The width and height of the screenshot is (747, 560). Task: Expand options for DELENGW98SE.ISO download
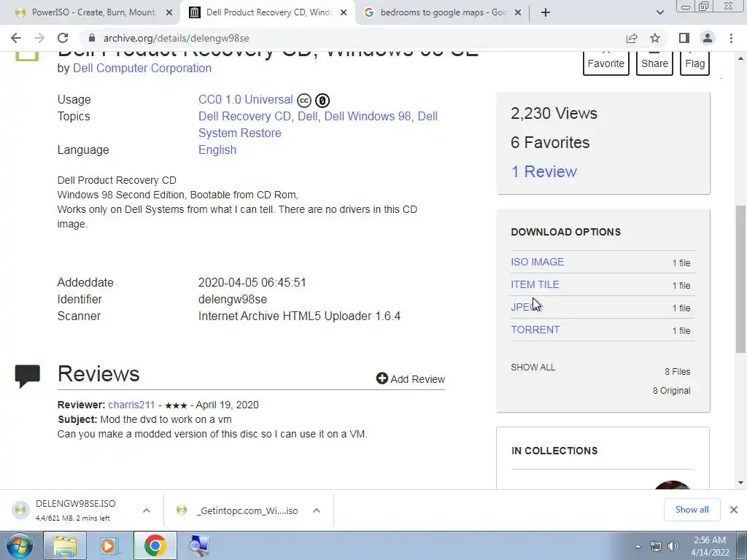[147, 510]
